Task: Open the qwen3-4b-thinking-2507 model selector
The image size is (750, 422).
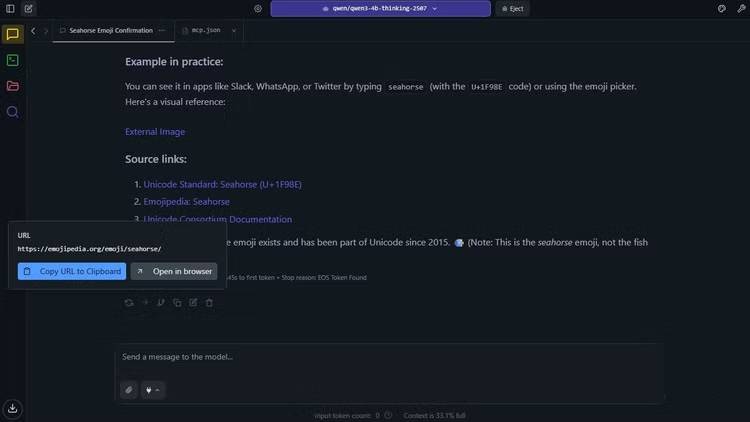Action: coord(380,9)
